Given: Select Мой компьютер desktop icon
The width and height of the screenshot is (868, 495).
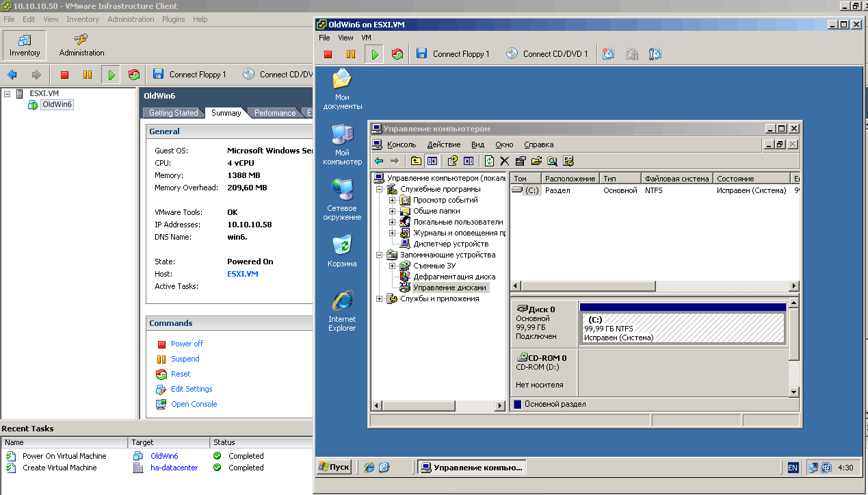Looking at the screenshot, I should [342, 144].
